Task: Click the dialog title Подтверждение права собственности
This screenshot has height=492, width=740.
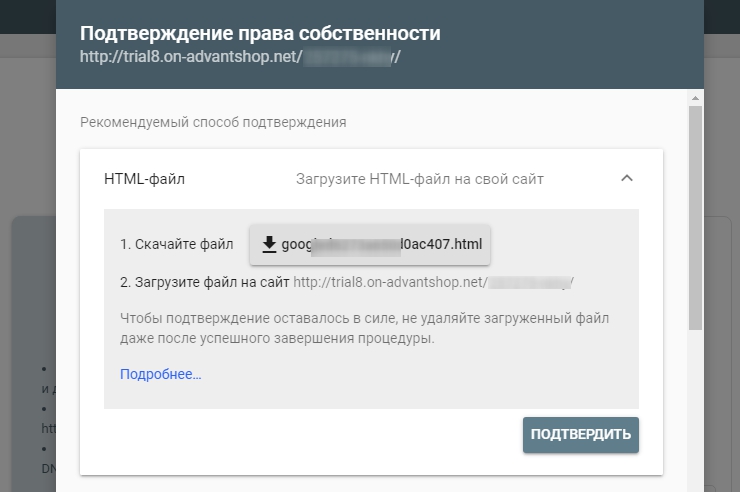Action: tap(260, 34)
